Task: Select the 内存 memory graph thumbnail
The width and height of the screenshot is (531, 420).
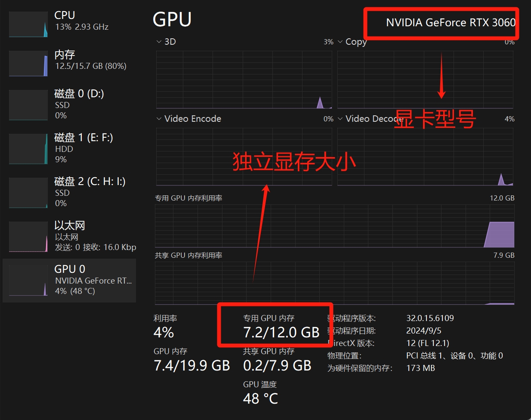Action: tap(28, 64)
